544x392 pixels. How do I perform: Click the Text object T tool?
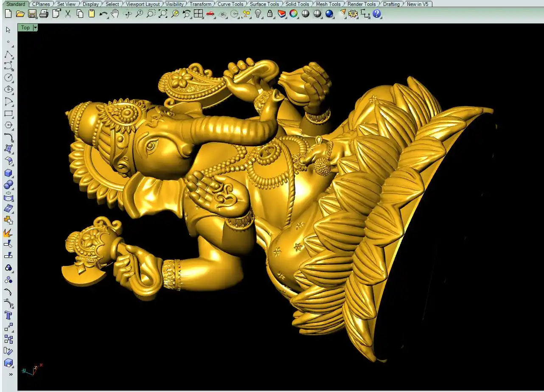pyautogui.click(x=8, y=315)
